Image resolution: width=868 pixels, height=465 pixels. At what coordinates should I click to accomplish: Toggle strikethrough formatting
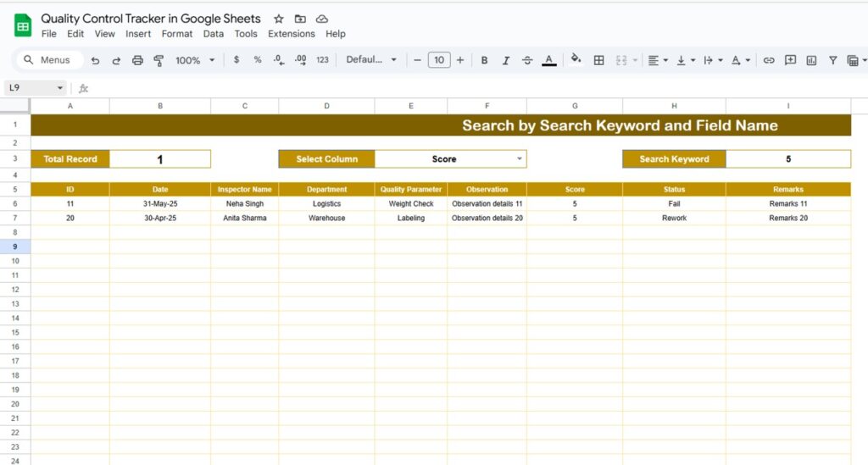(527, 60)
